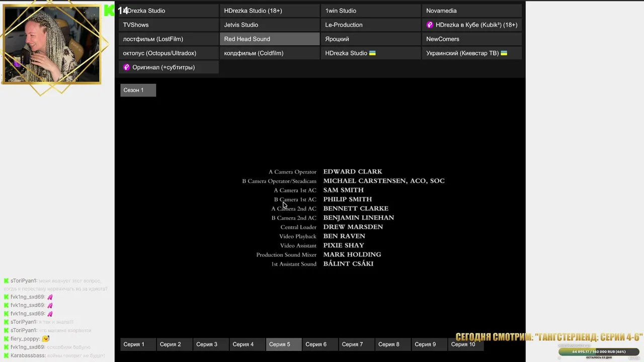Click the credit name PIXIE SHAY
Image resolution: width=644 pixels, height=362 pixels.
(344, 245)
